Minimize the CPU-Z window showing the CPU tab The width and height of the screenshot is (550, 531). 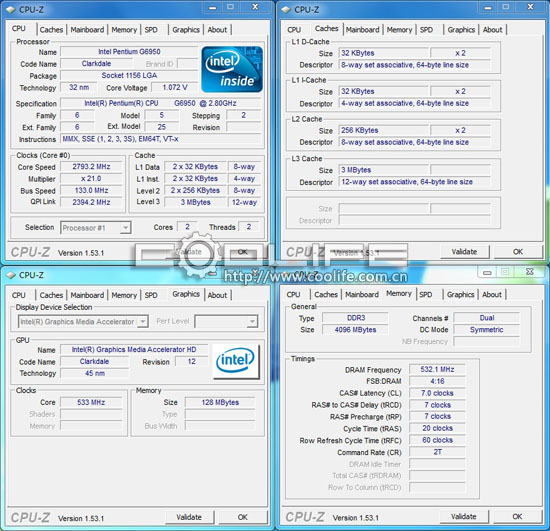coord(213,7)
